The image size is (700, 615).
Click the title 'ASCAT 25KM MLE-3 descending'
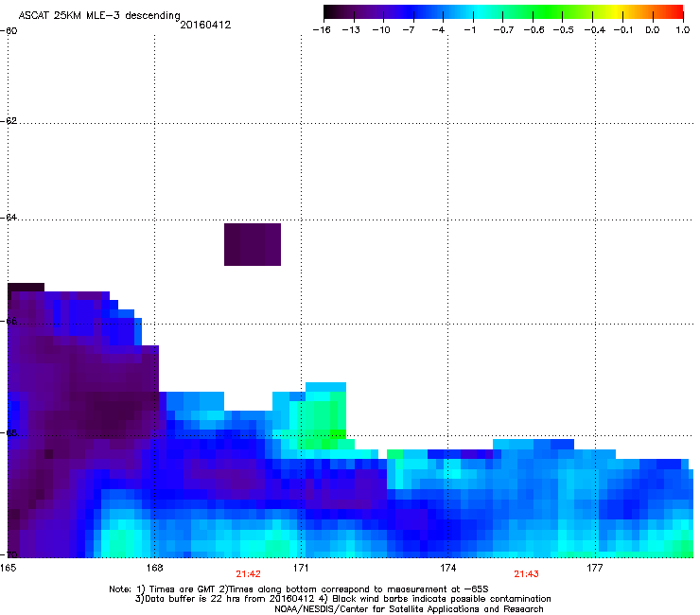(99, 16)
